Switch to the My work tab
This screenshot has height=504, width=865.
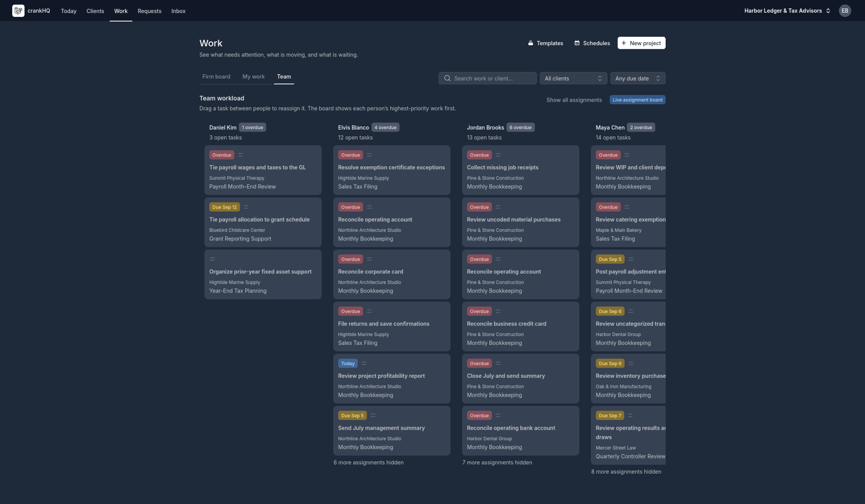(x=253, y=76)
